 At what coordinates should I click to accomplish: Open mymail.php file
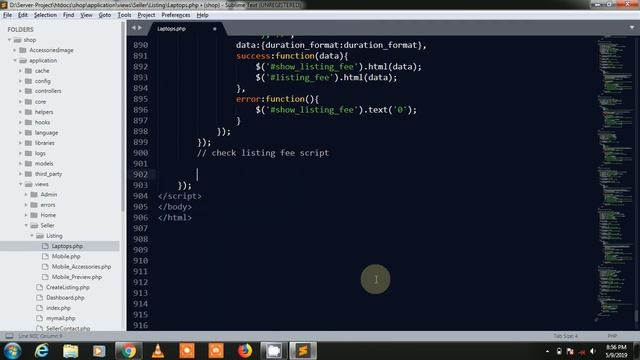point(61,318)
